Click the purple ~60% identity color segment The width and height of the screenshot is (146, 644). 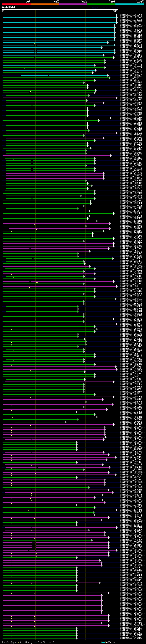[x=73, y=4]
